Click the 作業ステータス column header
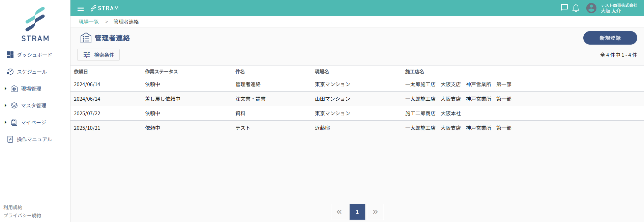The width and height of the screenshot is (644, 222). click(161, 72)
